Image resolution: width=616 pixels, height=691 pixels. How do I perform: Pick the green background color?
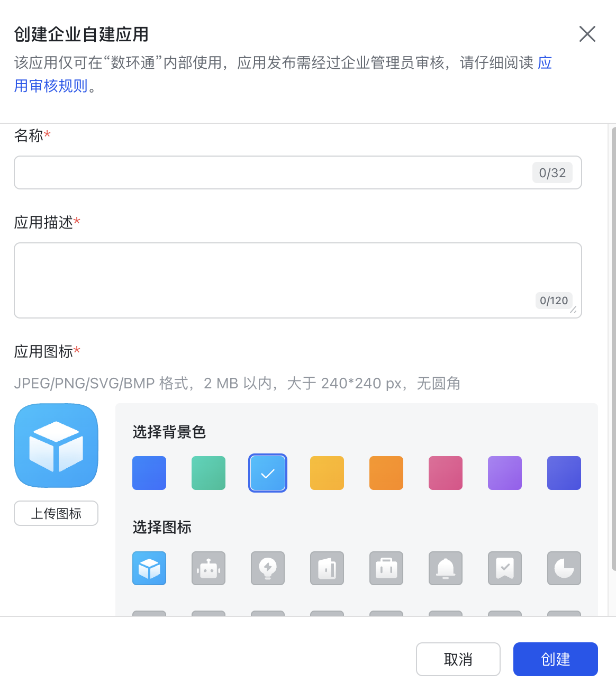[x=209, y=473]
